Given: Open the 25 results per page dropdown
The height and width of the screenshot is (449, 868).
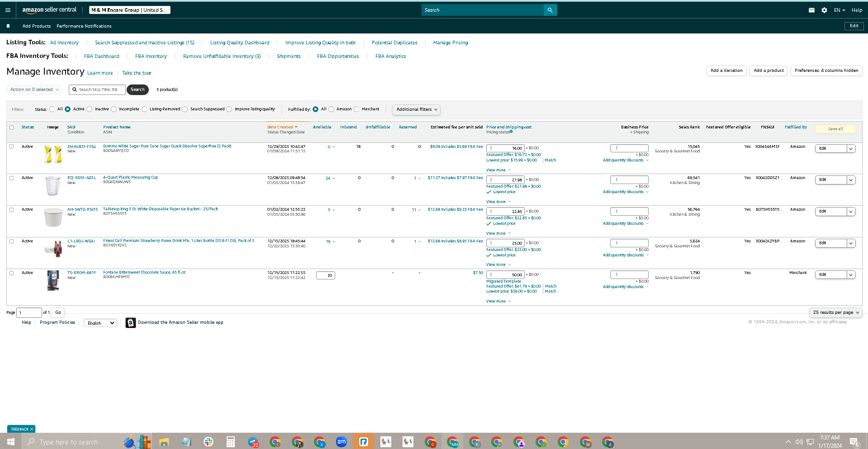Looking at the screenshot, I should coord(835,312).
